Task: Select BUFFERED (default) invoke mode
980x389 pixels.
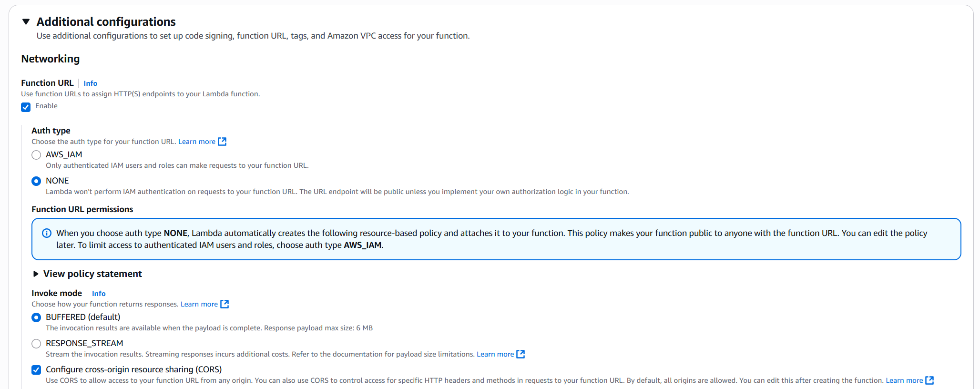Action: (36, 317)
